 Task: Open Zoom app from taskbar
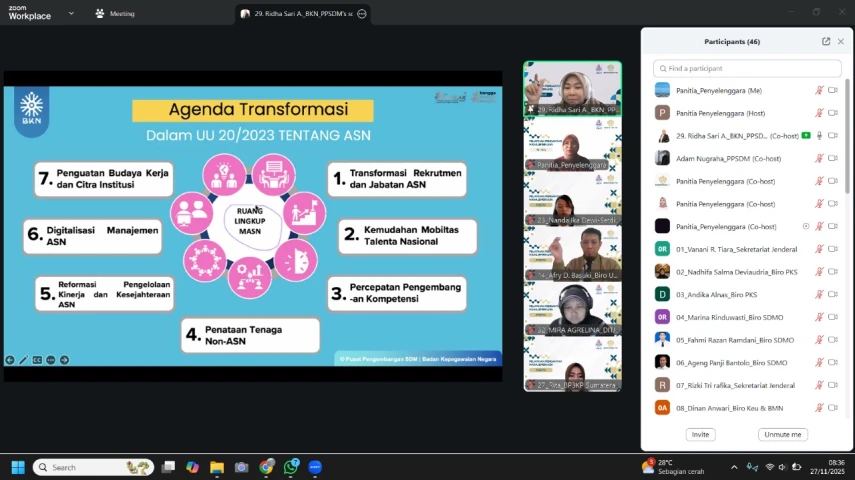[315, 467]
